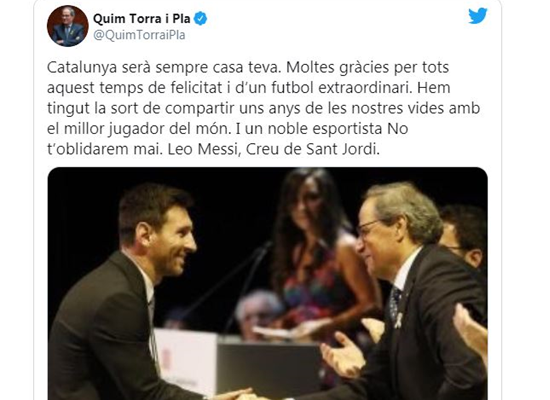This screenshot has height=400, width=550.
Task: Click the phrase 'el millor jugador del món'
Action: (138, 129)
